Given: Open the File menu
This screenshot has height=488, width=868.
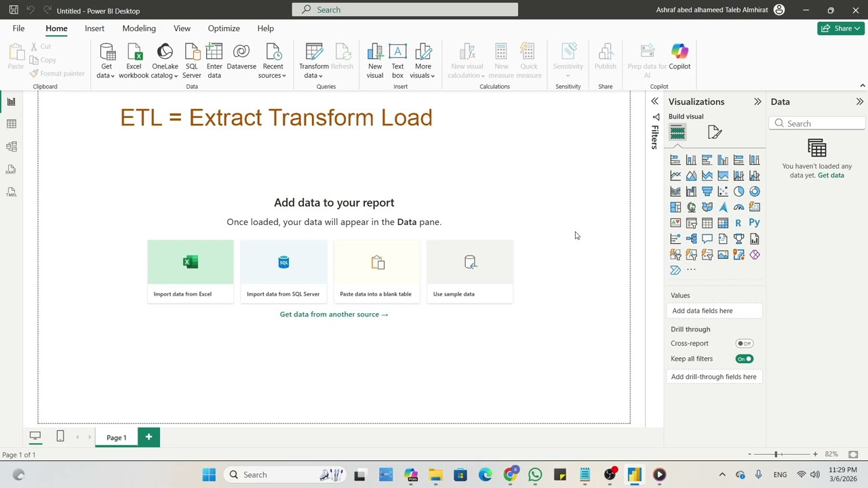Looking at the screenshot, I should coord(18,28).
